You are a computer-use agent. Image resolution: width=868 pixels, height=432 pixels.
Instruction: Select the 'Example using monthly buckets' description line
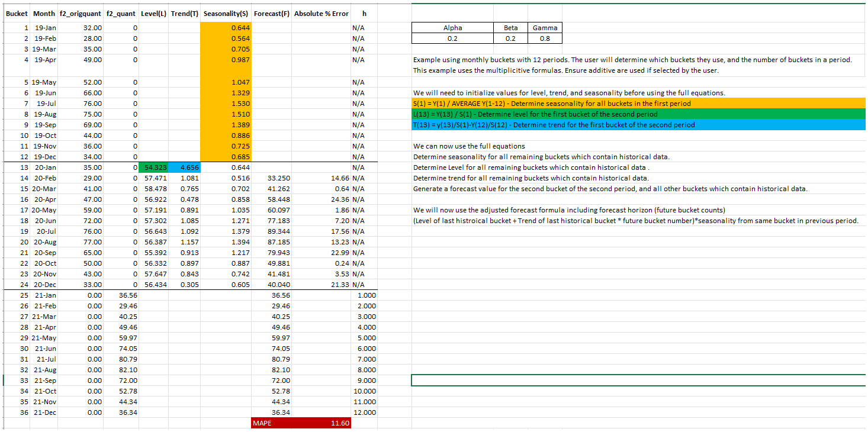coord(632,60)
